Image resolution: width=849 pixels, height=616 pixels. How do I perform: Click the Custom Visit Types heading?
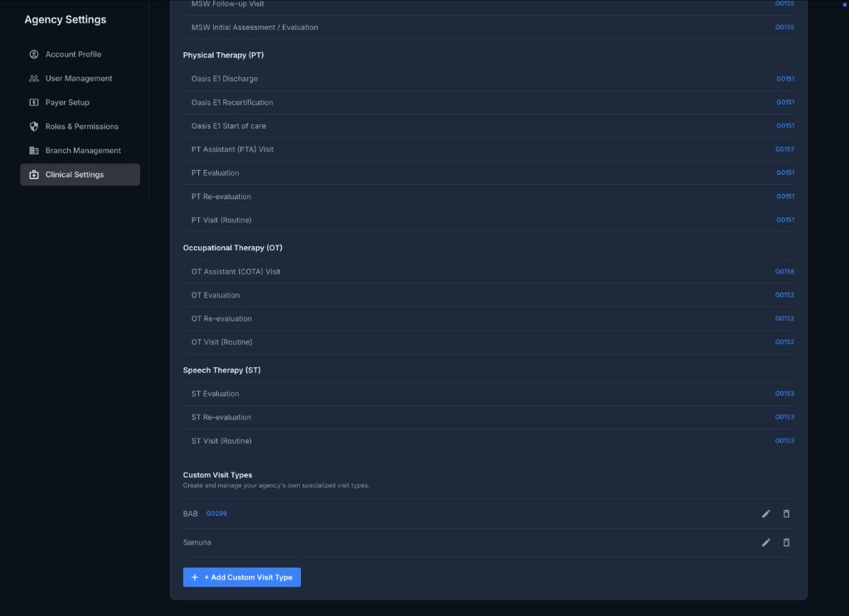[x=217, y=475]
